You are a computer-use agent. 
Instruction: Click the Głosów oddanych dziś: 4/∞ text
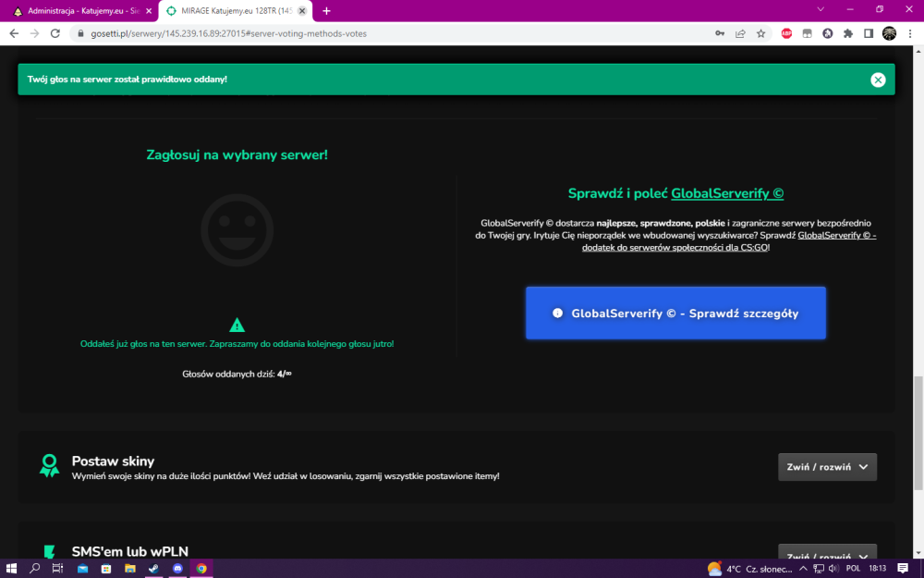(237, 374)
